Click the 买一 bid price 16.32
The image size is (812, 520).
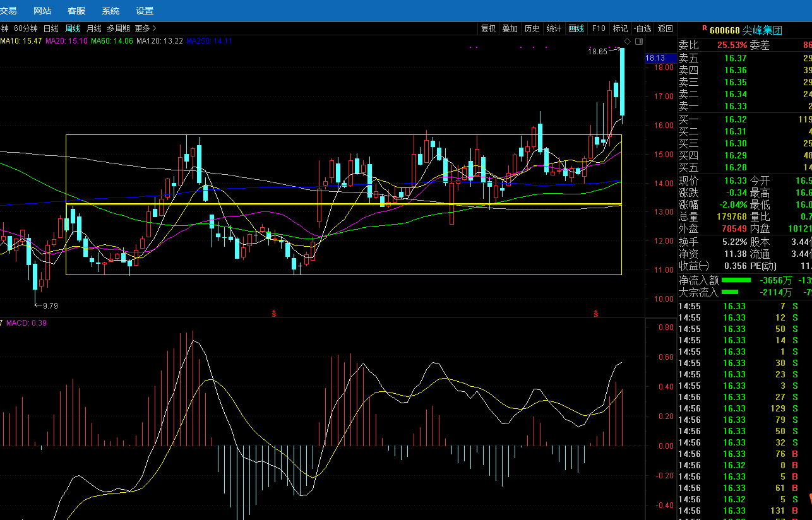point(735,119)
